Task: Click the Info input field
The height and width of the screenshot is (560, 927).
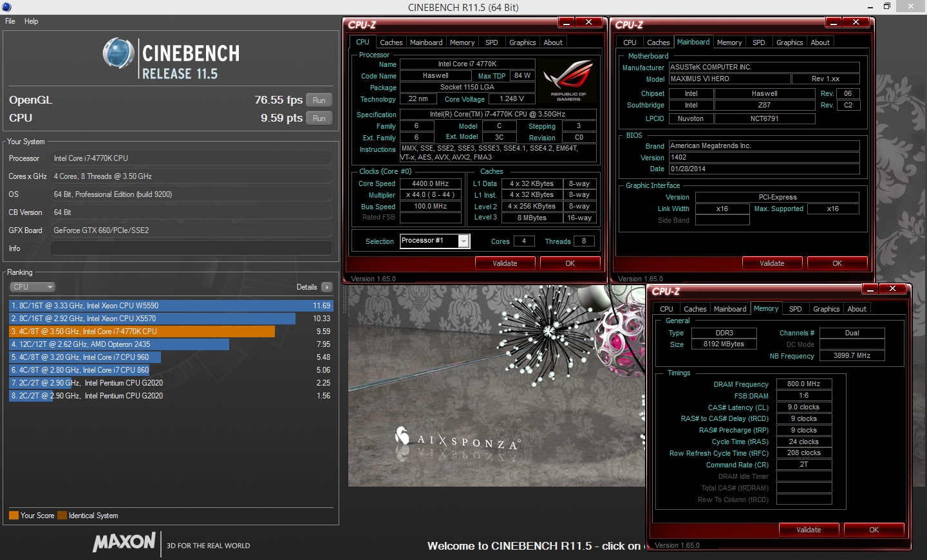Action: tap(191, 248)
